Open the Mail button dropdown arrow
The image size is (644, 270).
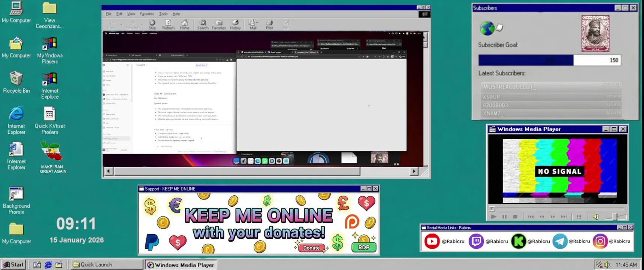(258, 22)
